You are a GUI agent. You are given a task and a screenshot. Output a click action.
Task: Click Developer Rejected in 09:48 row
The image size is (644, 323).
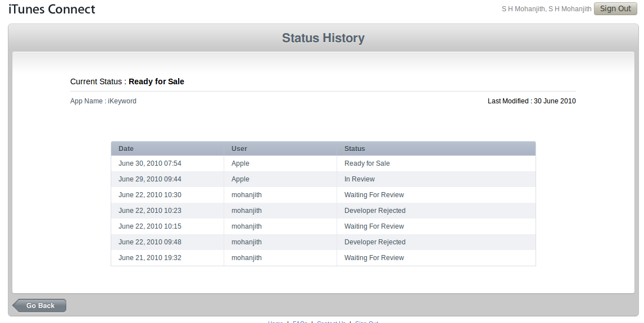[x=375, y=242]
